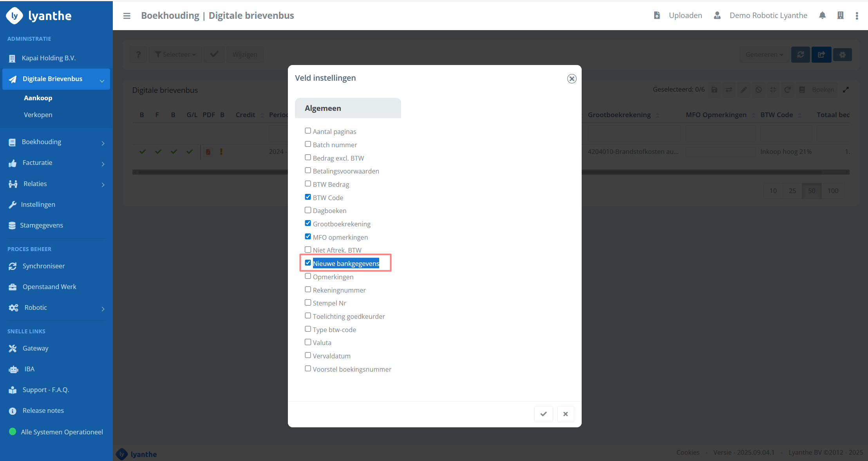
Task: Uncheck the BTW Code checkbox
Action: coord(308,197)
